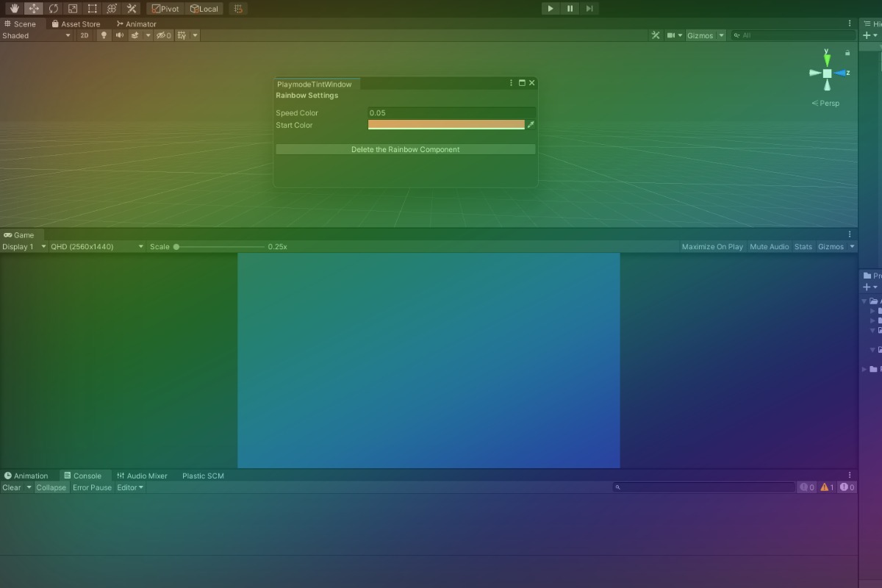The image size is (882, 588).
Task: Switch to the Asset Store tab
Action: (x=76, y=24)
